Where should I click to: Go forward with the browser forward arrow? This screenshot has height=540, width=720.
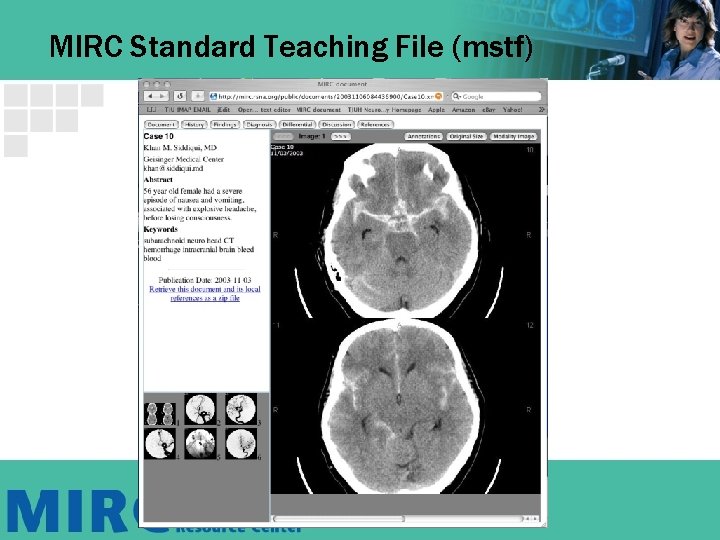(162, 96)
